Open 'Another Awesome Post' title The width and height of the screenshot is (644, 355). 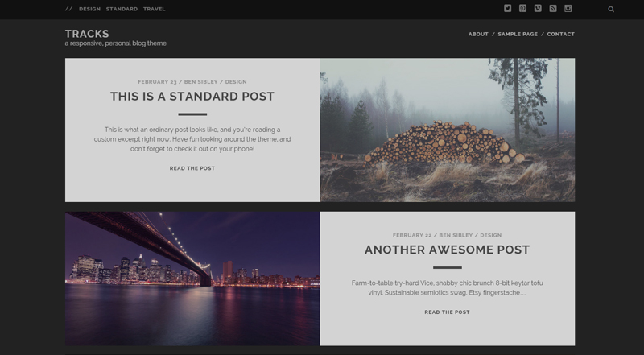coord(447,250)
